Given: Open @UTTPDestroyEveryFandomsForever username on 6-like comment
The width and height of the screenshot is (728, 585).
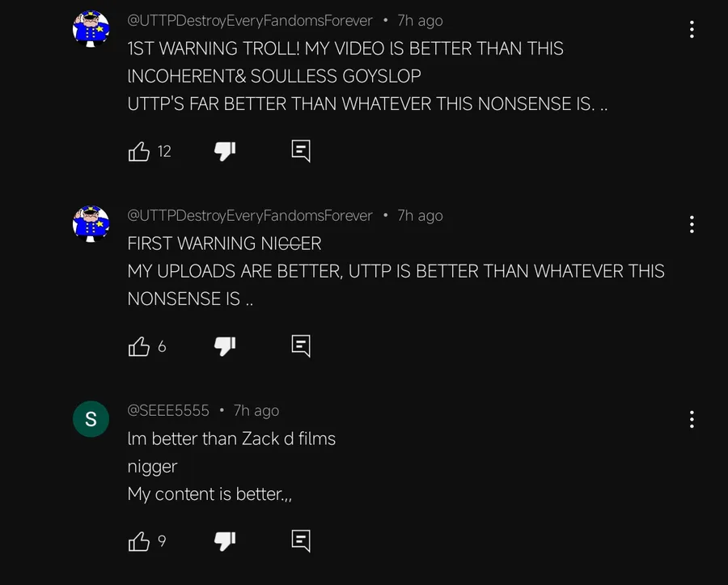Looking at the screenshot, I should point(250,216).
